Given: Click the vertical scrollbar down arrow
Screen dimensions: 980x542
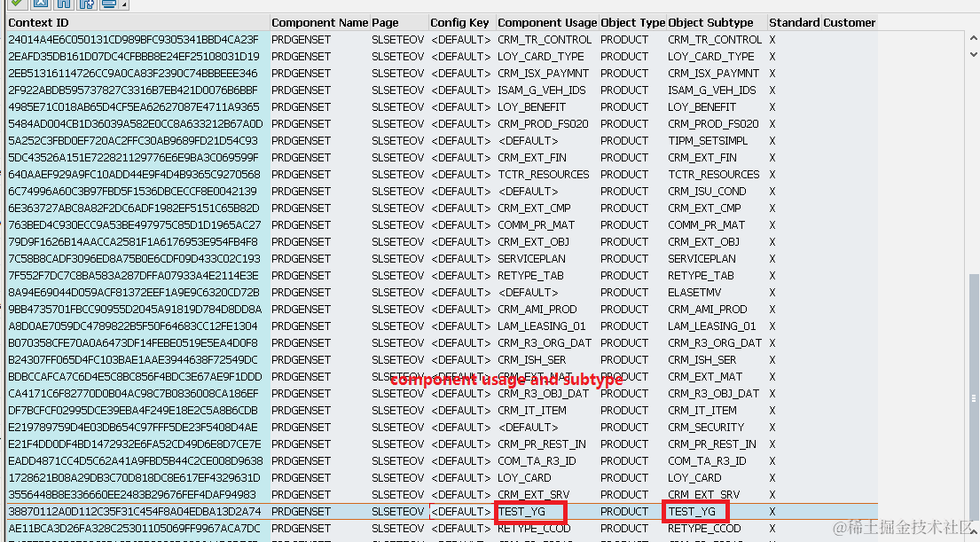Looking at the screenshot, I should pyautogui.click(x=973, y=54).
